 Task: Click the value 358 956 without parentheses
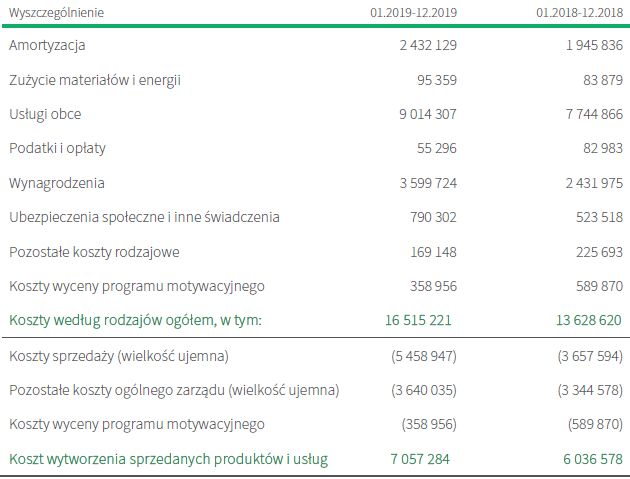(433, 287)
